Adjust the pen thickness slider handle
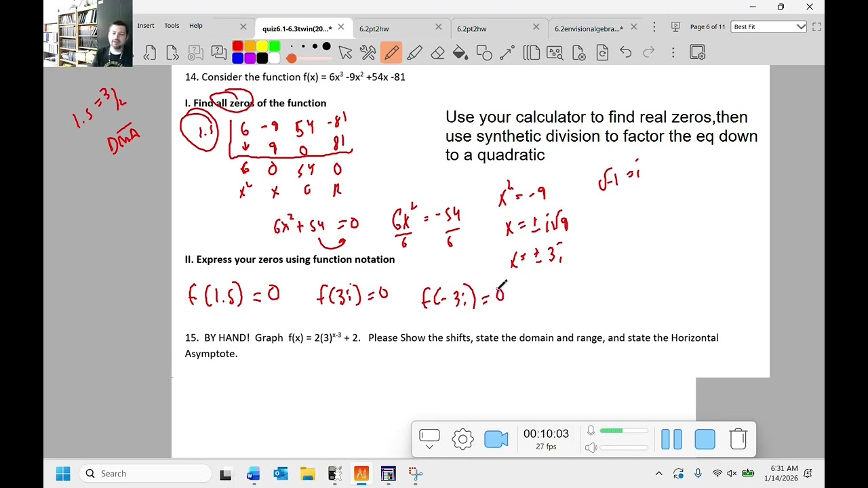This screenshot has width=868, height=488. tap(291, 58)
